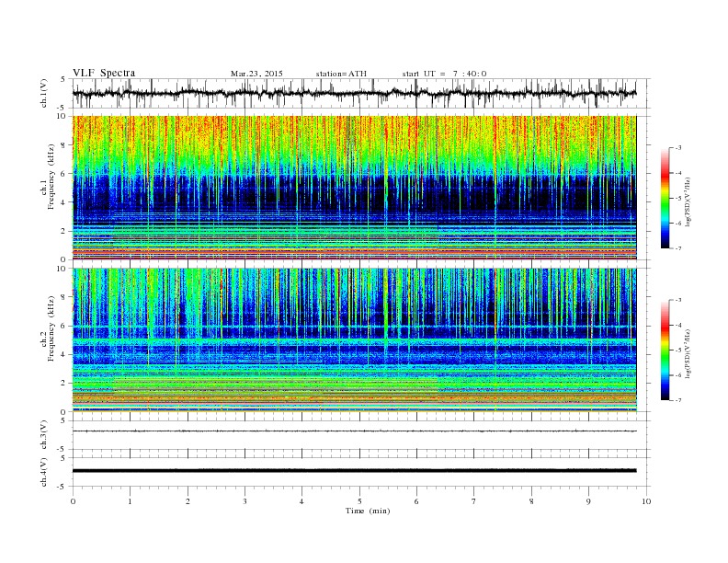Click the ch.1 "Frequency (kHz)" axis label
The image size is (728, 563).
point(51,177)
